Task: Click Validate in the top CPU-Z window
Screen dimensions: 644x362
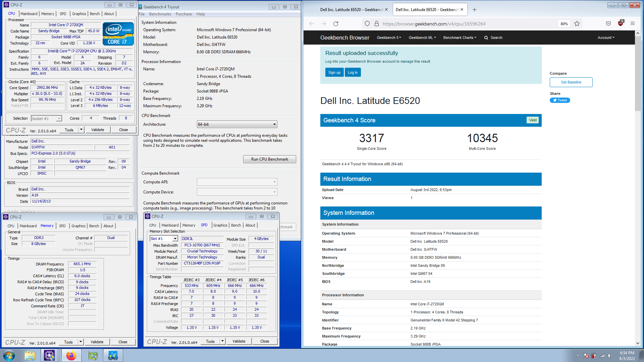Action: coord(98,130)
